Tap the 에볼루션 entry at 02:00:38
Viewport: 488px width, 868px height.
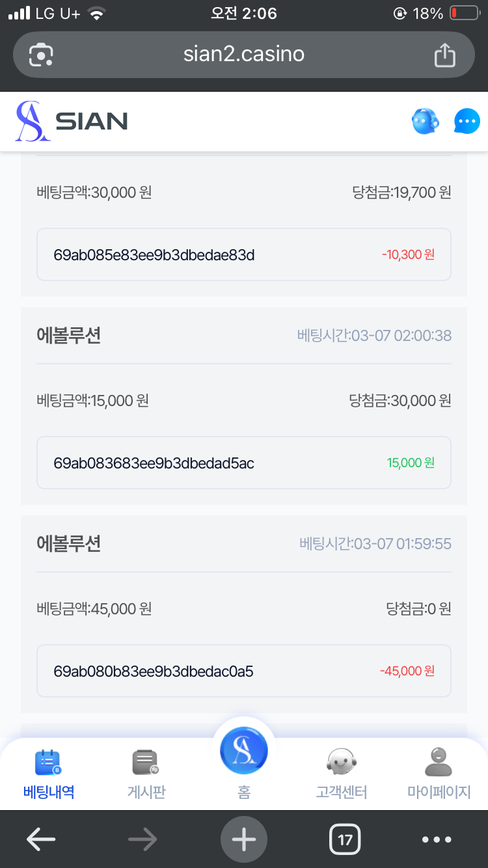click(69, 336)
